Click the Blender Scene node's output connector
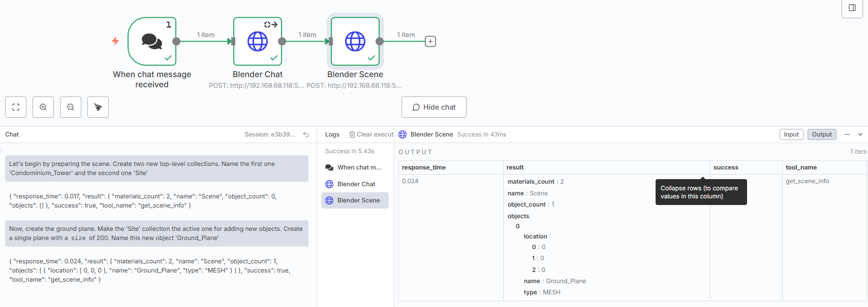This screenshot has height=307, width=868. 380,42
